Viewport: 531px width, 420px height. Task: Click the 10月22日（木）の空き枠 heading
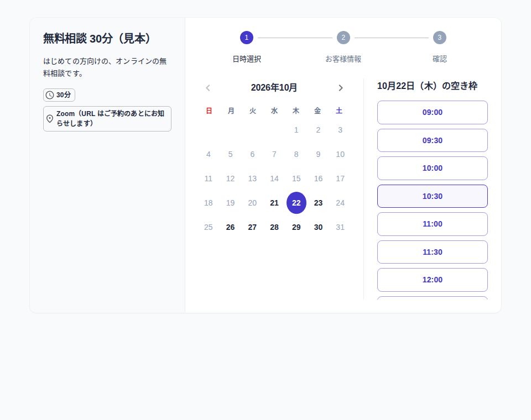click(x=428, y=86)
